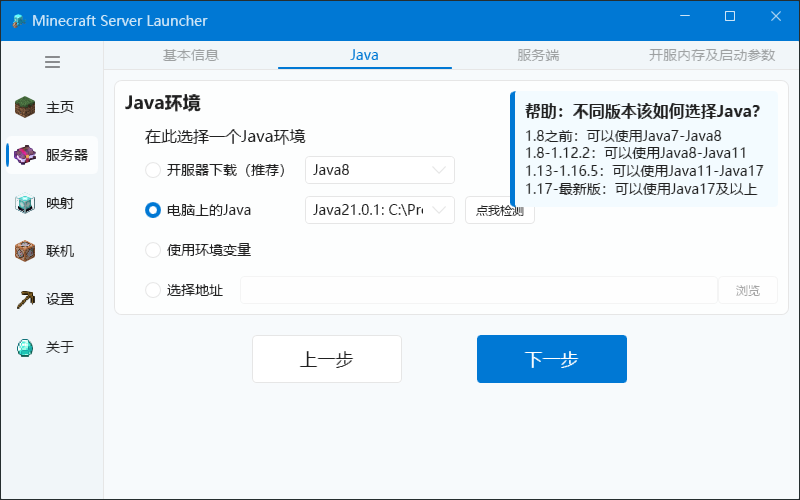Switch to the 服务端 tab
The height and width of the screenshot is (500, 800).
(x=538, y=55)
